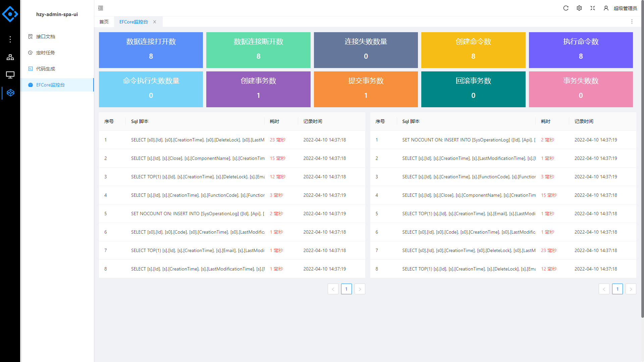Open the 超级管理员 user dropdown

point(625,8)
